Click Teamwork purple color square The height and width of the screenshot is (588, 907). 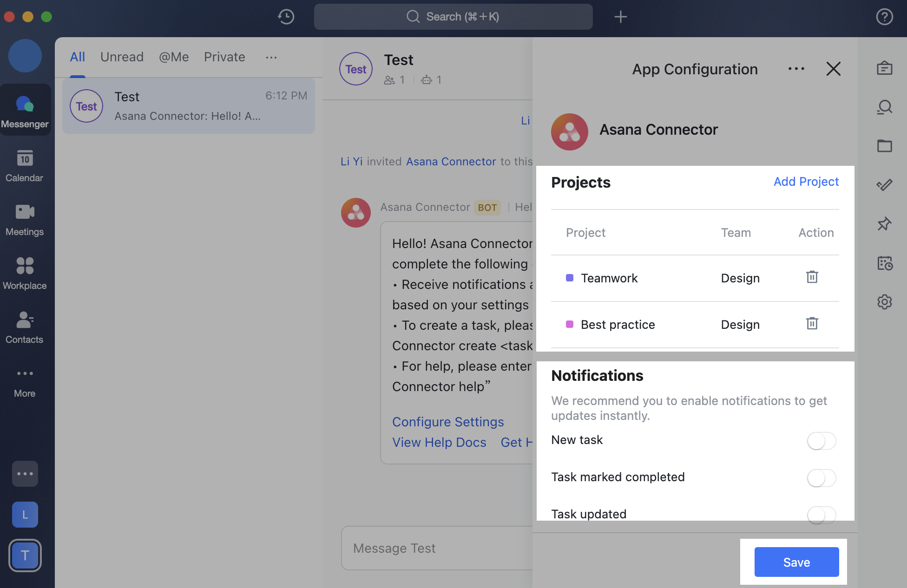click(x=569, y=278)
